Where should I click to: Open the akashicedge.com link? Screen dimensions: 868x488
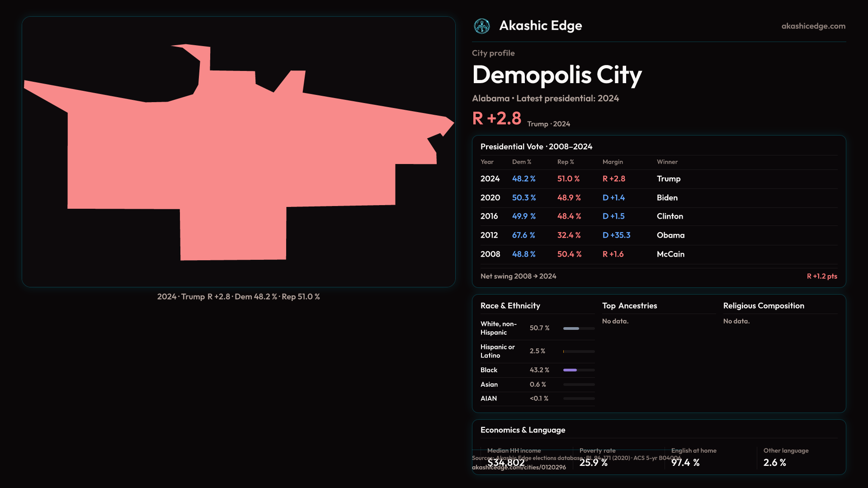point(813,26)
